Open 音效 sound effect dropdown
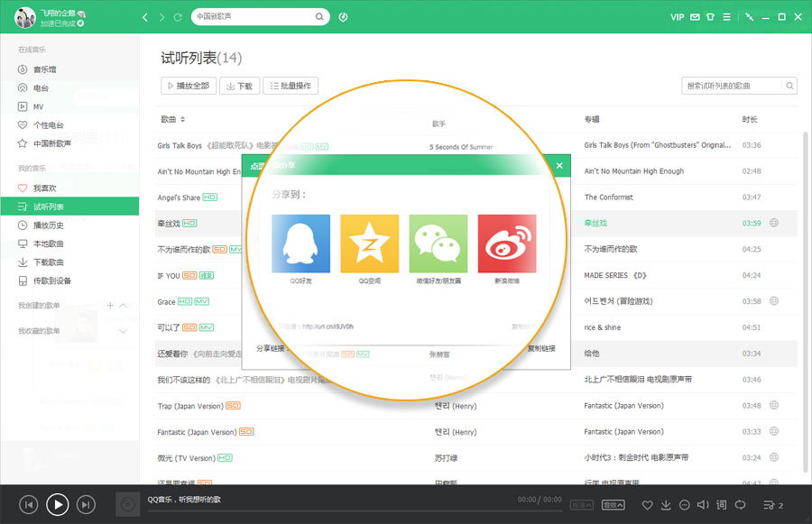Viewport: 812px width, 524px height. 614,505
